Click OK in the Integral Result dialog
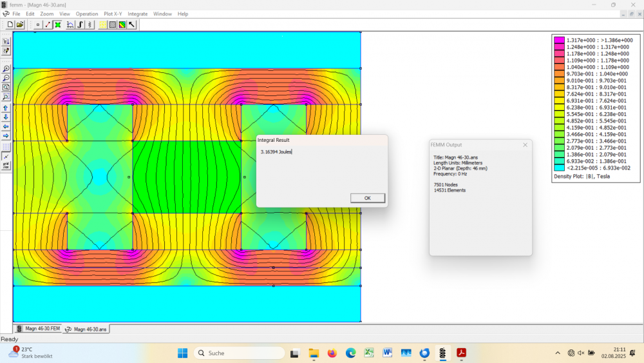 click(x=367, y=198)
